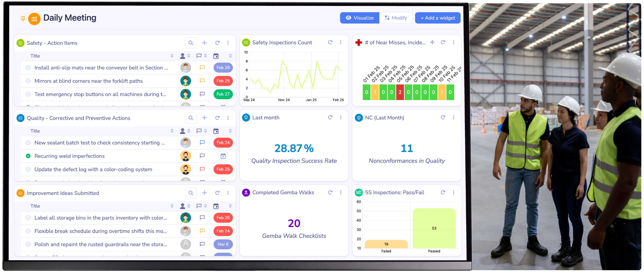
Task: Click the red 05 Feb 25 cell showing 2
Action: (400, 92)
